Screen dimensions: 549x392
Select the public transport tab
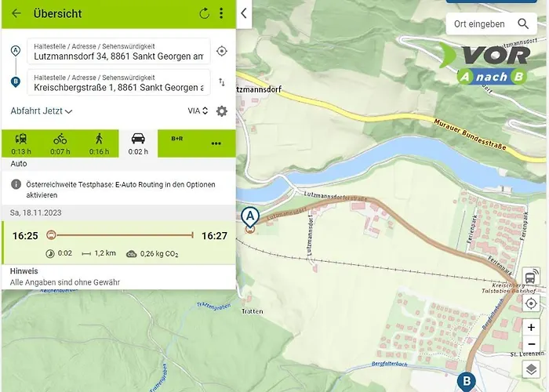[x=21, y=143]
